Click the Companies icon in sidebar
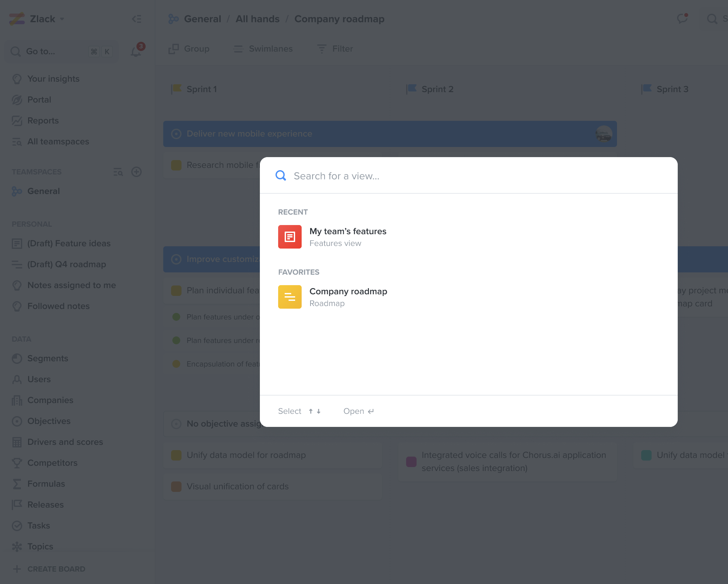This screenshot has width=728, height=584. [17, 400]
